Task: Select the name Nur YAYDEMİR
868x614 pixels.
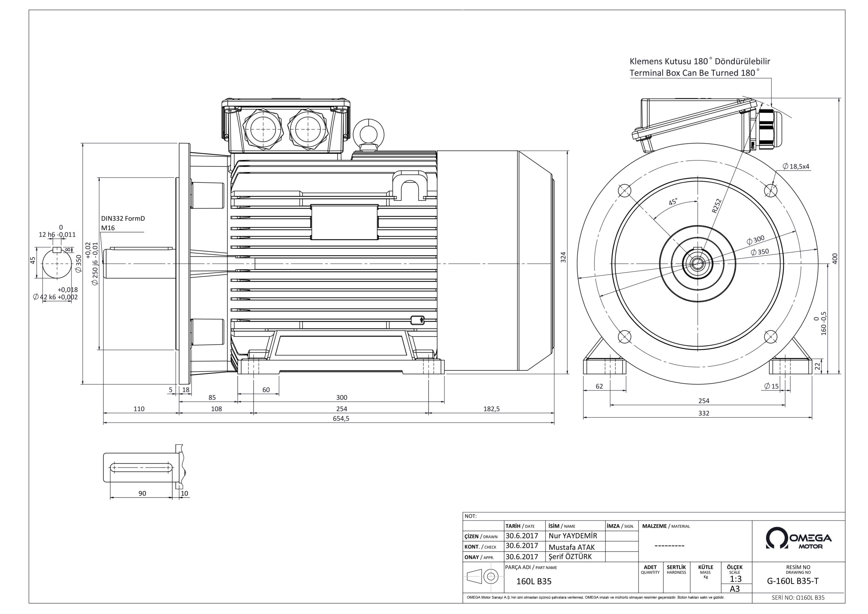Action: (573, 536)
